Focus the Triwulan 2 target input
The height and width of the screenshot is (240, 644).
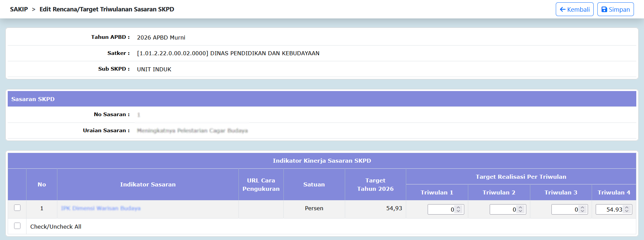point(508,210)
